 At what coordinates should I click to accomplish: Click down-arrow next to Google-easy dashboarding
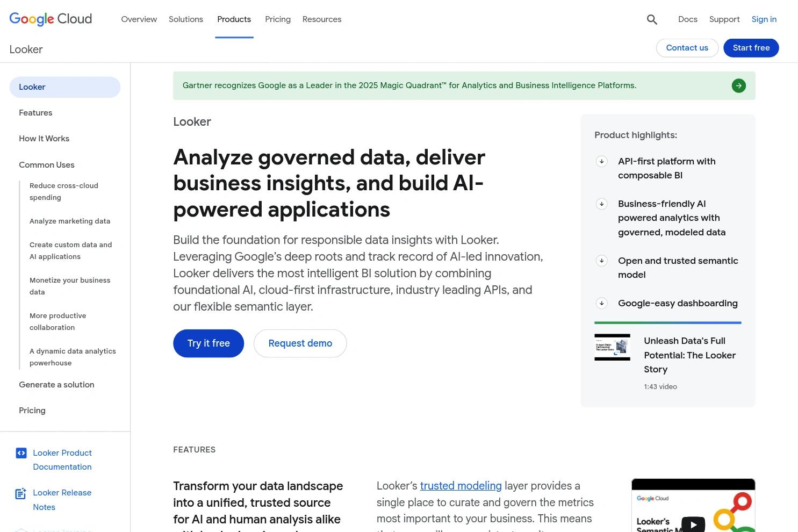601,303
